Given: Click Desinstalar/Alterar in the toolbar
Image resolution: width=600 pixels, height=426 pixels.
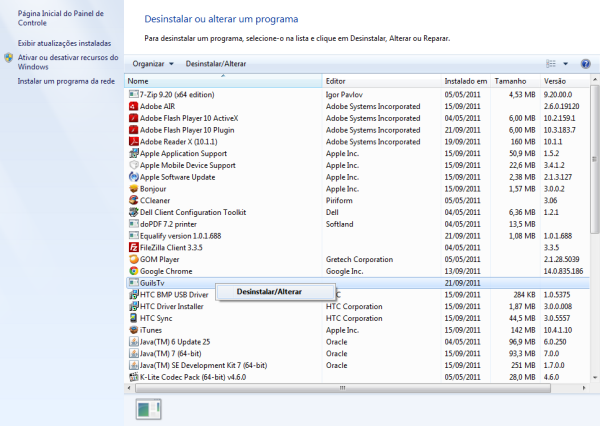Looking at the screenshot, I should point(216,63).
